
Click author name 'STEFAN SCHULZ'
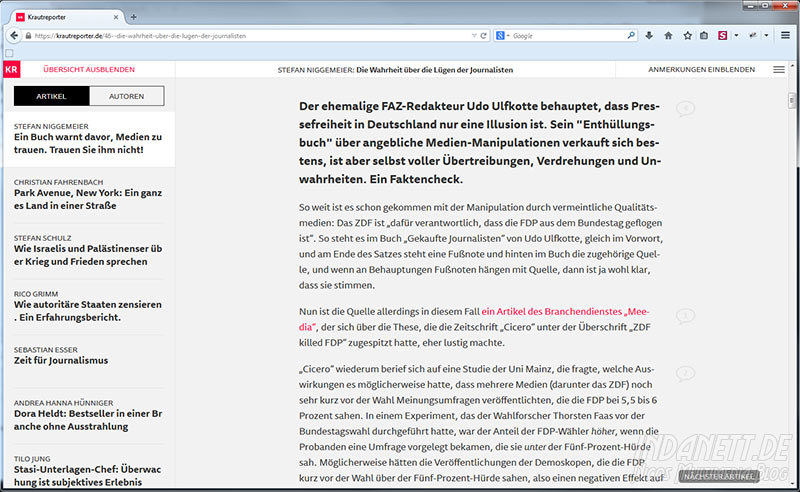(42, 238)
